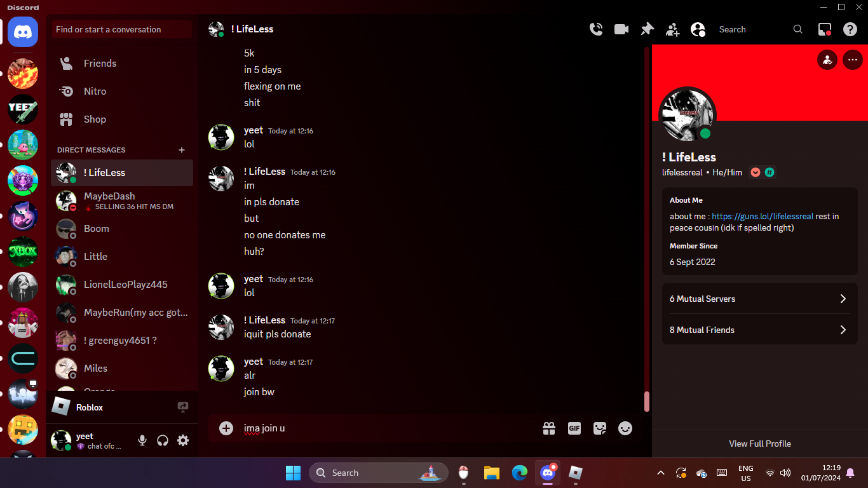The height and width of the screenshot is (488, 868).
Task: Open the Miles conversation
Action: tap(122, 369)
